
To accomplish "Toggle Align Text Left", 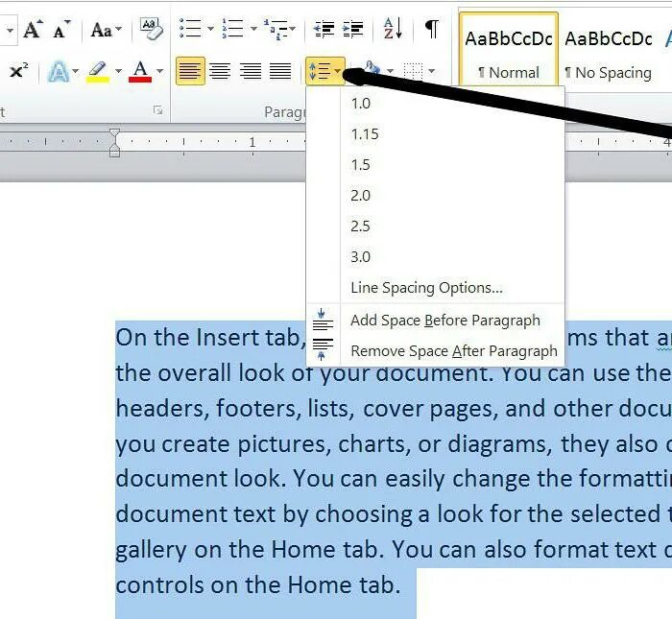I will tap(190, 71).
